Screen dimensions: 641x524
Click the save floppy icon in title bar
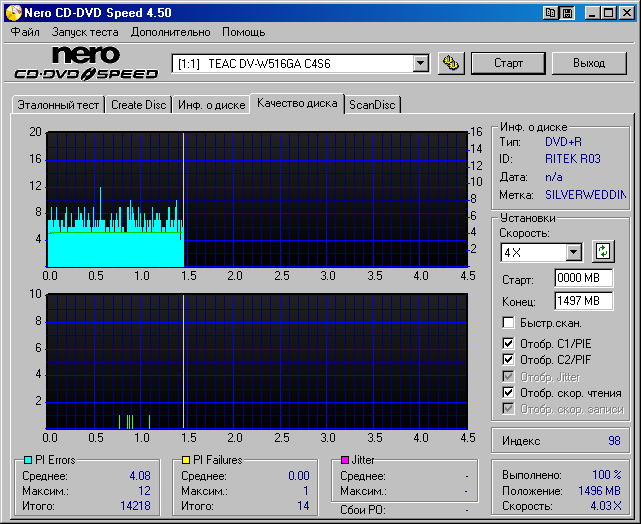[x=566, y=13]
